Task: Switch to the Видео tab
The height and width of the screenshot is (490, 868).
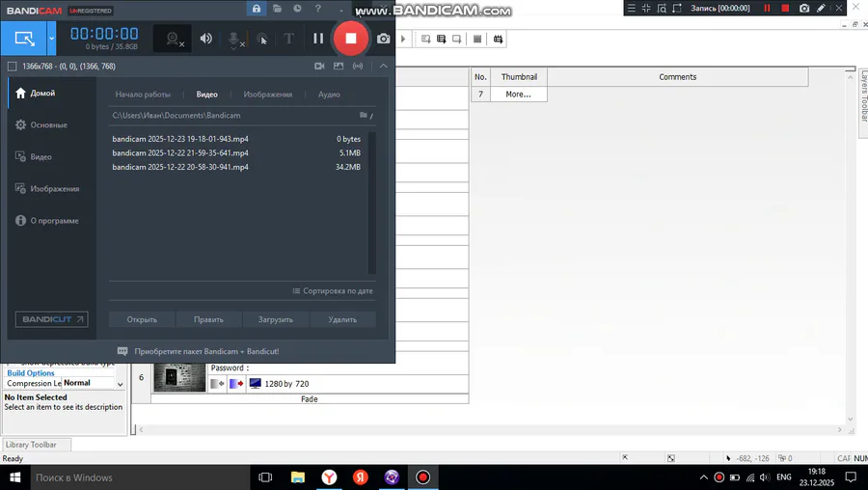Action: click(207, 95)
